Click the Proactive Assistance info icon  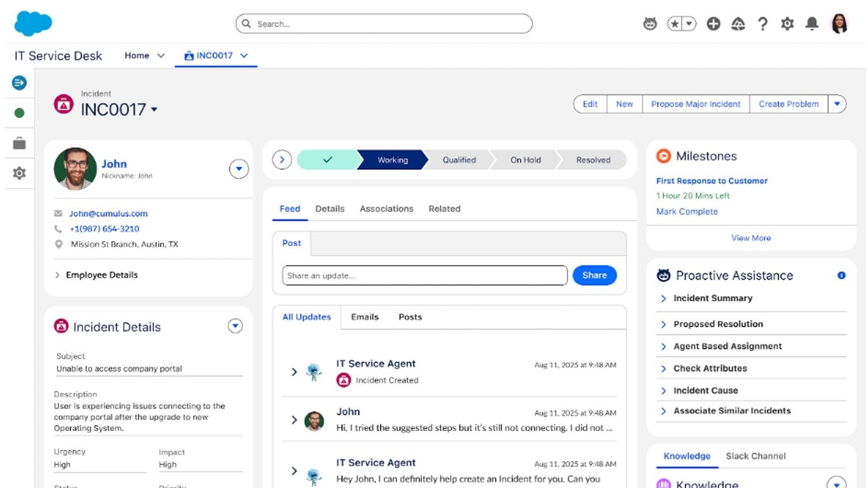[841, 275]
